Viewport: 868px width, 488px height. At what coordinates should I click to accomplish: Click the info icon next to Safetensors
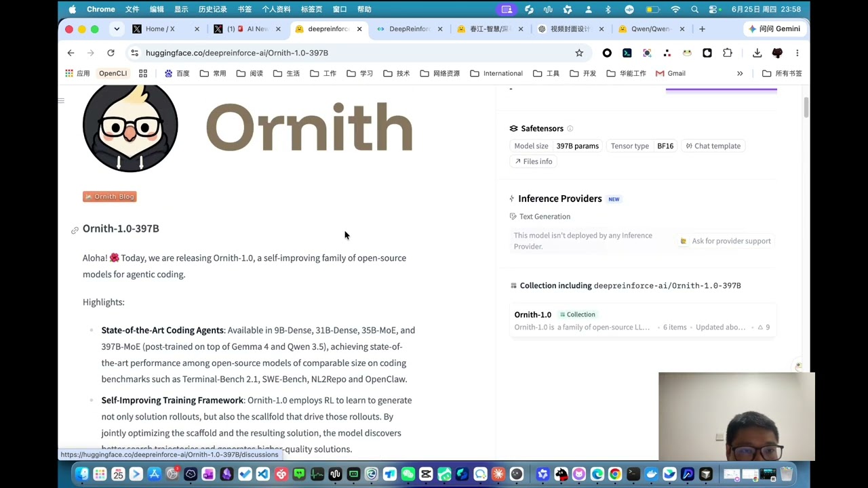pos(570,129)
